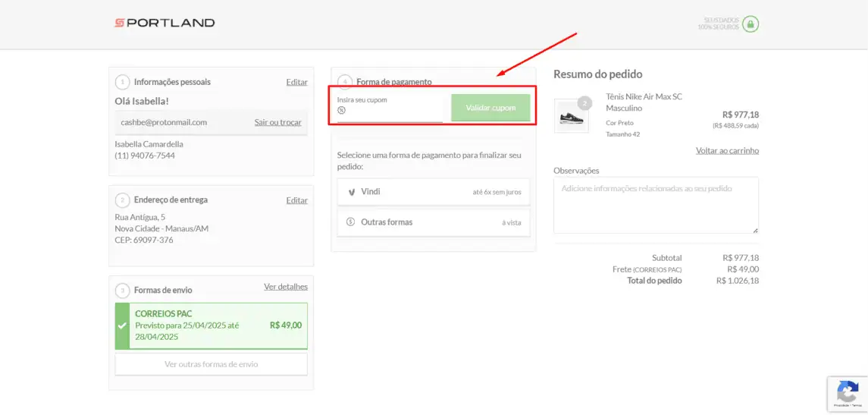Click the green checkmark on CORREIOS PAC
The width and height of the screenshot is (868, 415).
(122, 325)
